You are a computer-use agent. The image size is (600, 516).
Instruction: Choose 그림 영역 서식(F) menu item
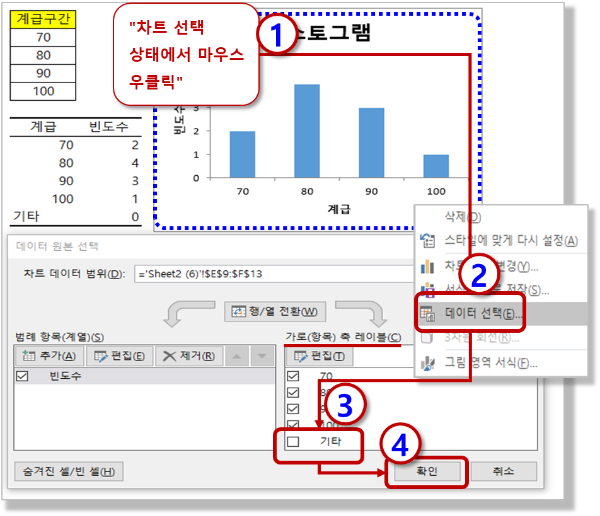501,362
